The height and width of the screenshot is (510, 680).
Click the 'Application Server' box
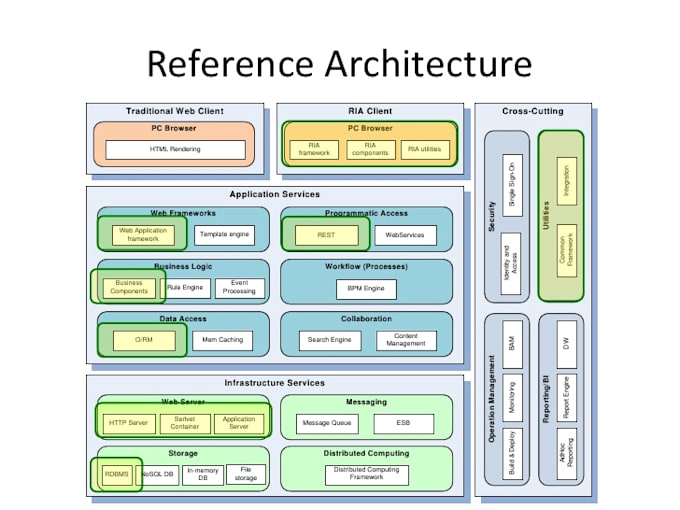(239, 423)
